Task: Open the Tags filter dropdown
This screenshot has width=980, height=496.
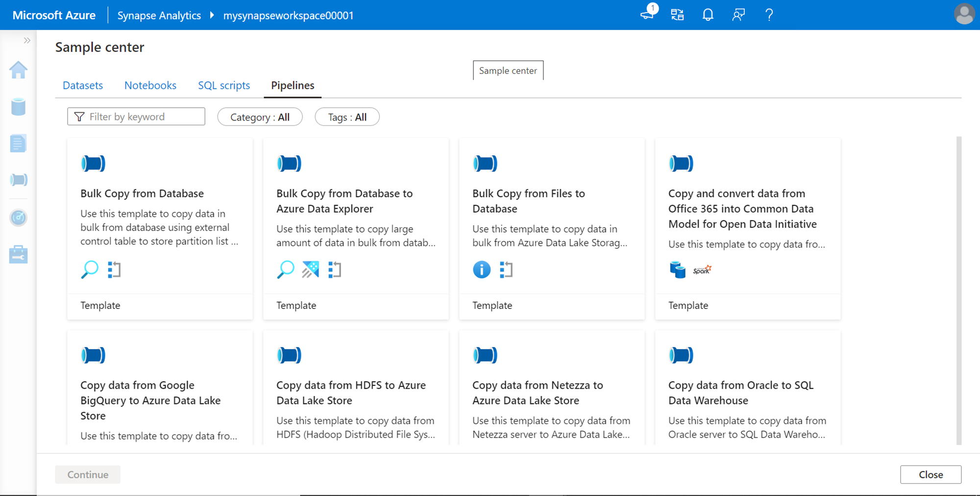Action: [347, 117]
